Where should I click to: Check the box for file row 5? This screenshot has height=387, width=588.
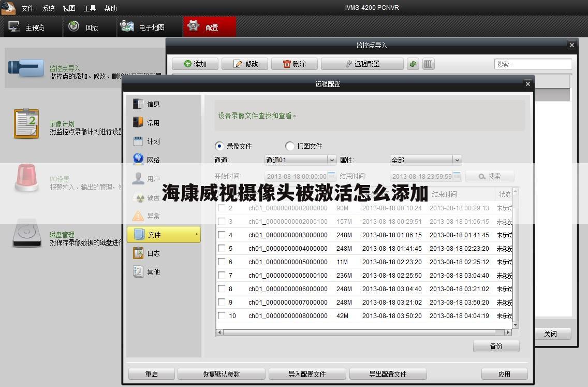pyautogui.click(x=222, y=248)
